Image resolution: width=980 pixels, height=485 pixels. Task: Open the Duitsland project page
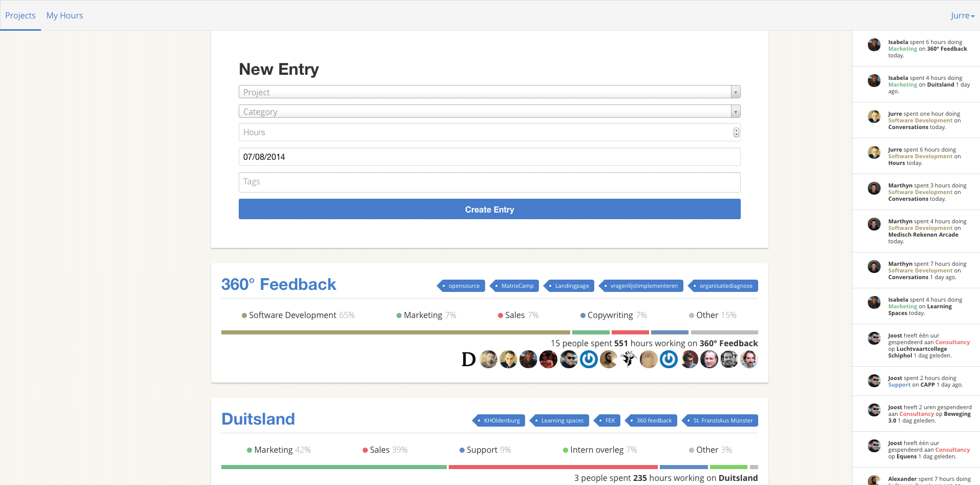(x=258, y=419)
